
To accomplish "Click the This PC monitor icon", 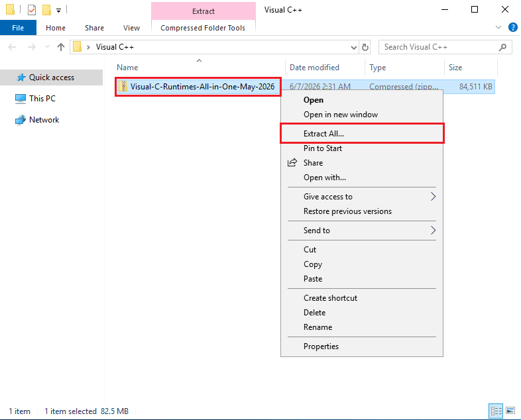I will click(21, 99).
